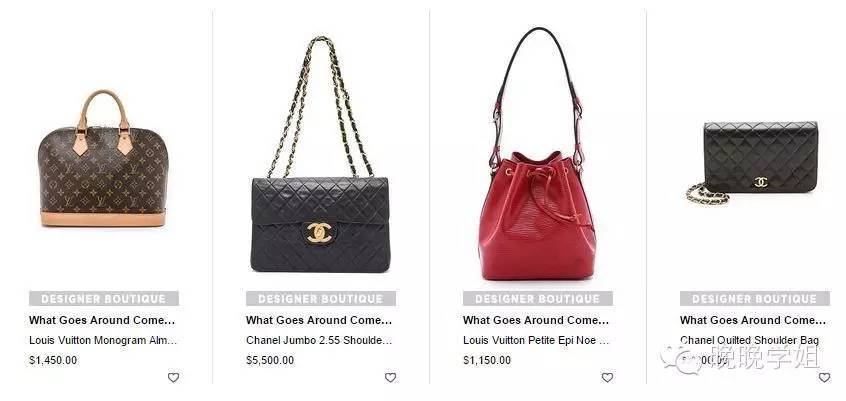This screenshot has width=846, height=401.
Task: Open the Louis Vuitton Monogram Alma bag image
Action: click(x=103, y=158)
